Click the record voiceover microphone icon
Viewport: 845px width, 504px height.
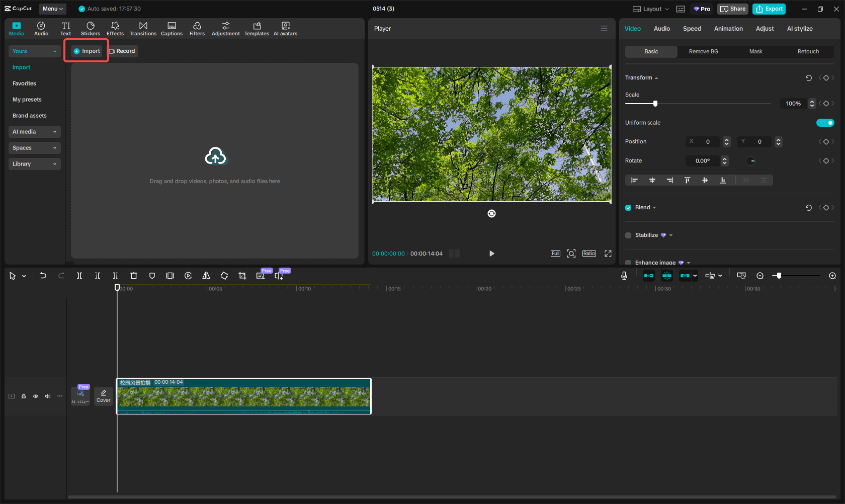(624, 276)
